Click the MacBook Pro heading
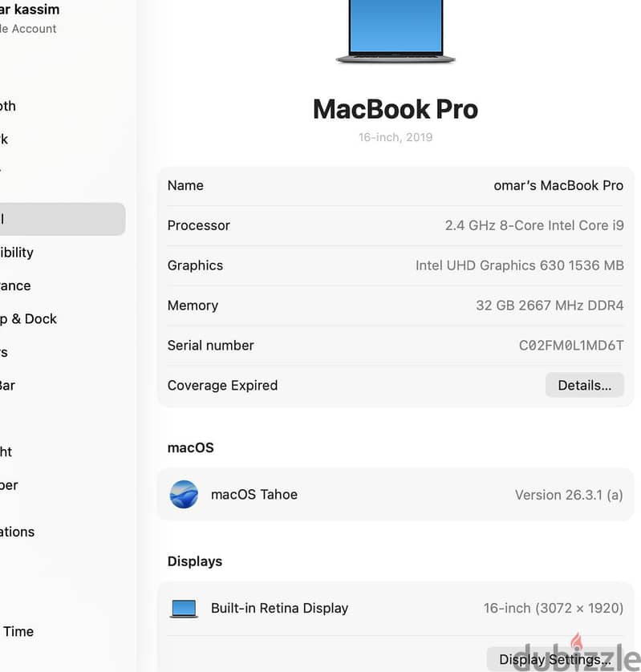 (x=396, y=109)
